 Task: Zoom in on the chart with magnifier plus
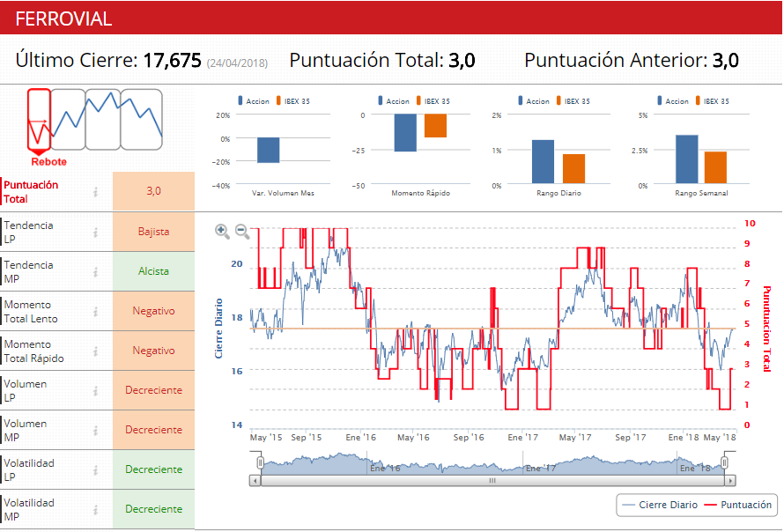pos(222,231)
